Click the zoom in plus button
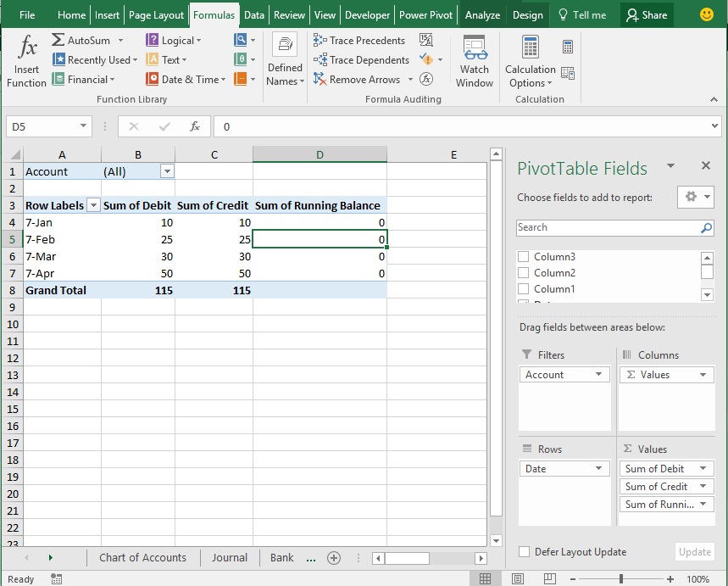 (x=670, y=579)
